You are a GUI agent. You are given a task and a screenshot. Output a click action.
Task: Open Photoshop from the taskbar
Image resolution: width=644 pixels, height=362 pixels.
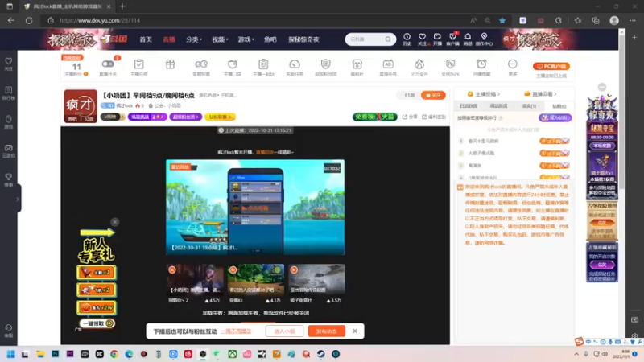coord(55,354)
